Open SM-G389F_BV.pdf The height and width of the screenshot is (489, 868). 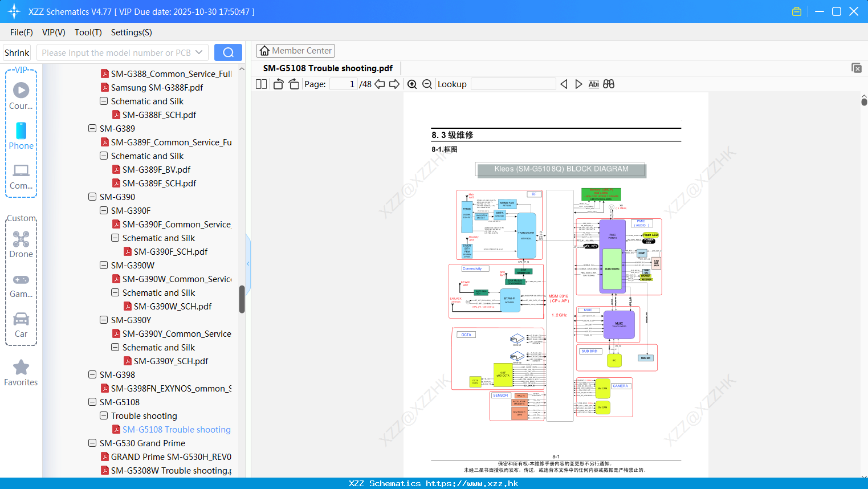pyautogui.click(x=156, y=169)
